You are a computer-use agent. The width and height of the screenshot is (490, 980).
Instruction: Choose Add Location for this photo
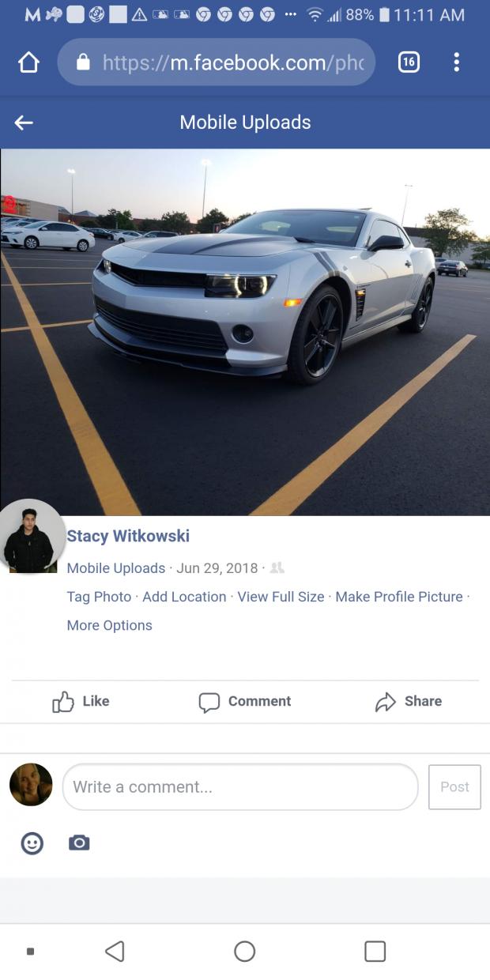pos(184,597)
